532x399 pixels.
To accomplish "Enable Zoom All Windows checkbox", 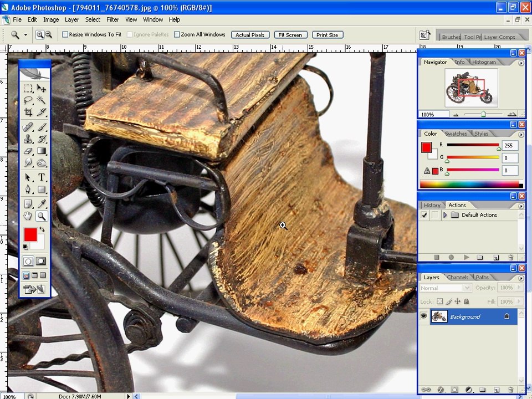I will (177, 34).
